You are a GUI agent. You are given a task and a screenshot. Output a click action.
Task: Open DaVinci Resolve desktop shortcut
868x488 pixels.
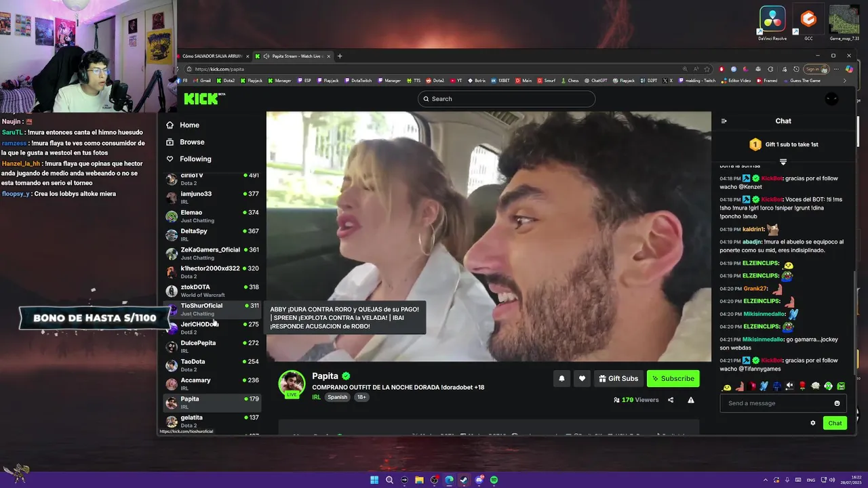pos(772,23)
